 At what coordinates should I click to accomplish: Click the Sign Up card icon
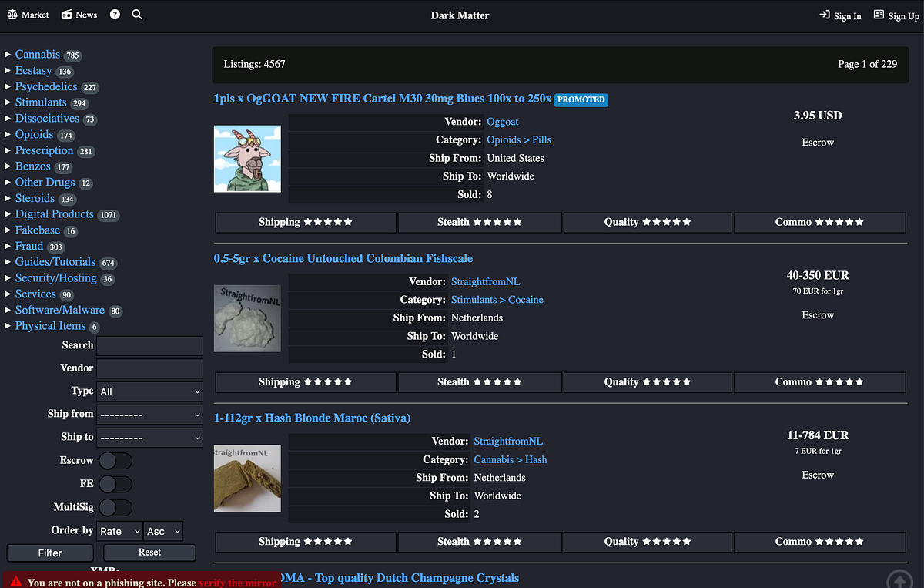coord(879,15)
